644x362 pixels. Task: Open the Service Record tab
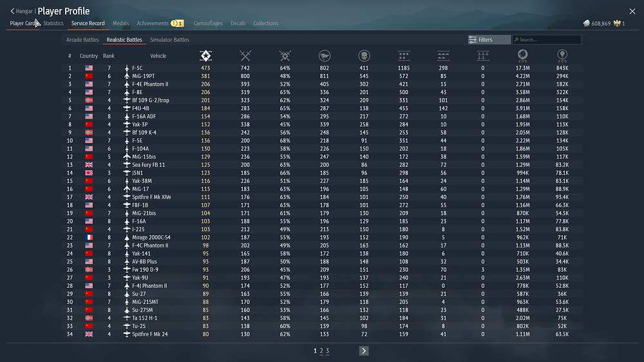[x=88, y=23]
